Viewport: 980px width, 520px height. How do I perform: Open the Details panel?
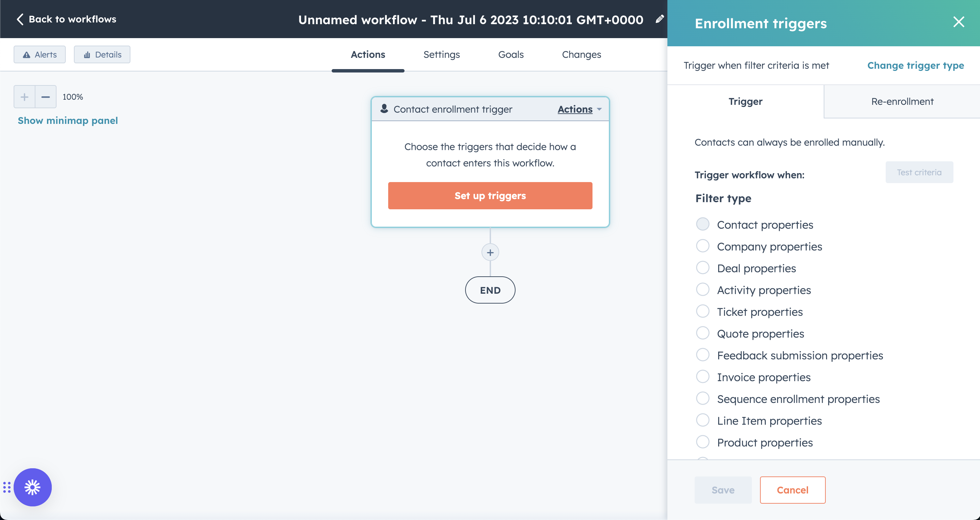[101, 54]
